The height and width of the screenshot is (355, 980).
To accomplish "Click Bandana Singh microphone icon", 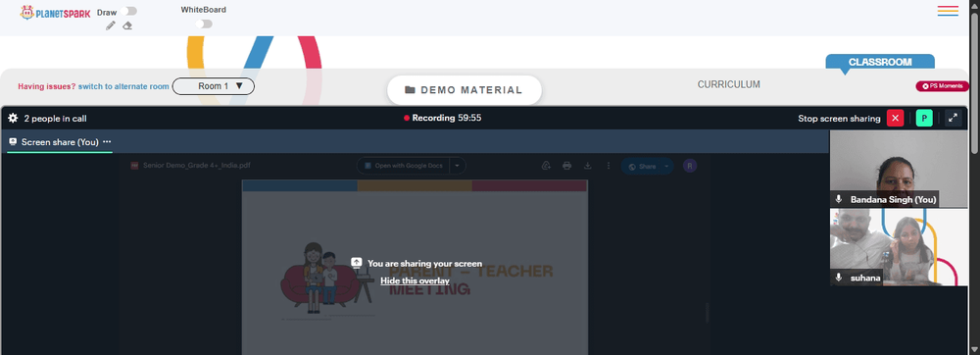I will coord(840,199).
